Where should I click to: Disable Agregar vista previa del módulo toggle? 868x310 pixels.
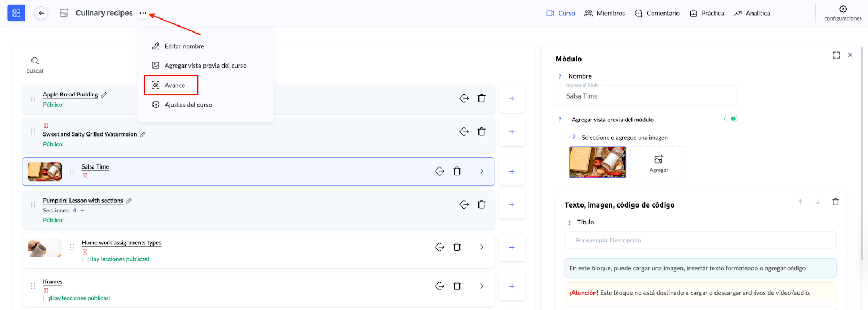731,119
